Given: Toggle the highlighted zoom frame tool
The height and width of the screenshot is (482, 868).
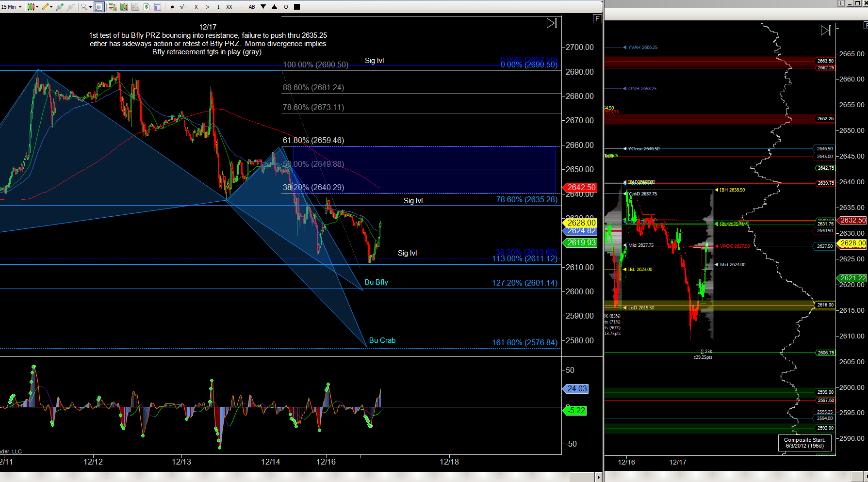Looking at the screenshot, I should tap(99, 7).
